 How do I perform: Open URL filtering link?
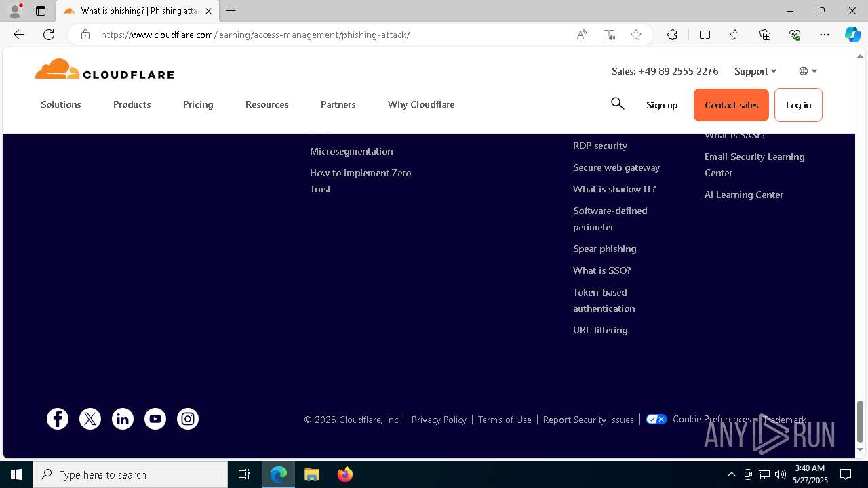pyautogui.click(x=600, y=330)
